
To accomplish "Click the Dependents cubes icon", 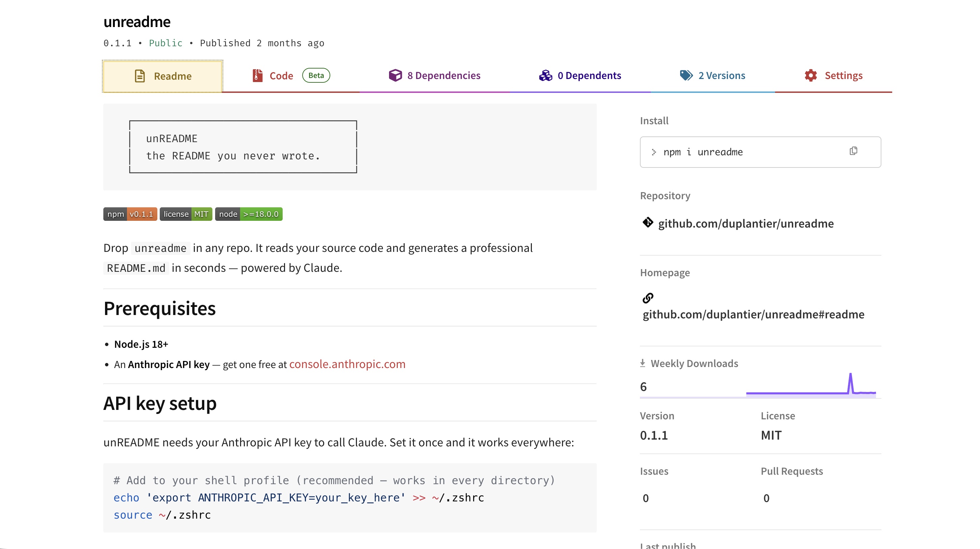I will [x=545, y=75].
